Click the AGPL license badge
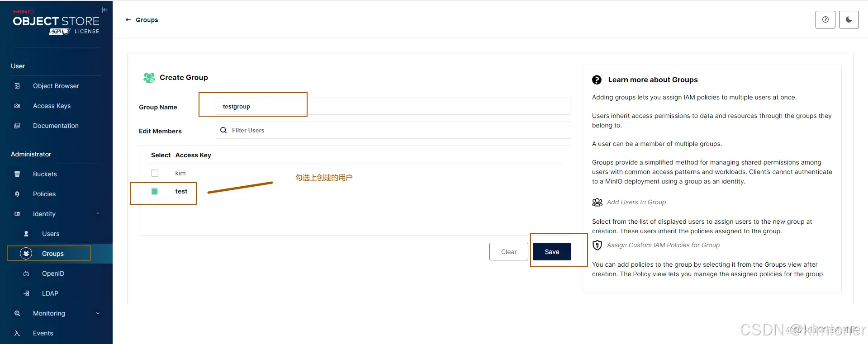Image resolution: width=868 pixels, height=344 pixels. click(x=60, y=31)
